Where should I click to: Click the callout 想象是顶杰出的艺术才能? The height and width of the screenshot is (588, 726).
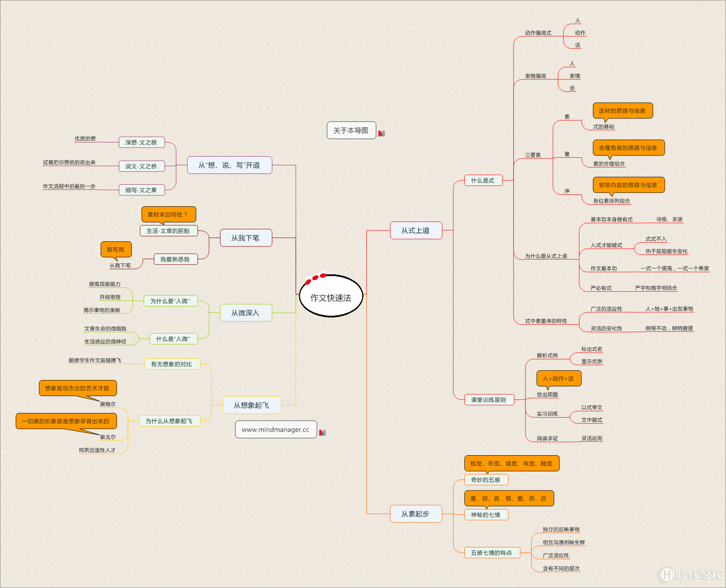click(78, 388)
